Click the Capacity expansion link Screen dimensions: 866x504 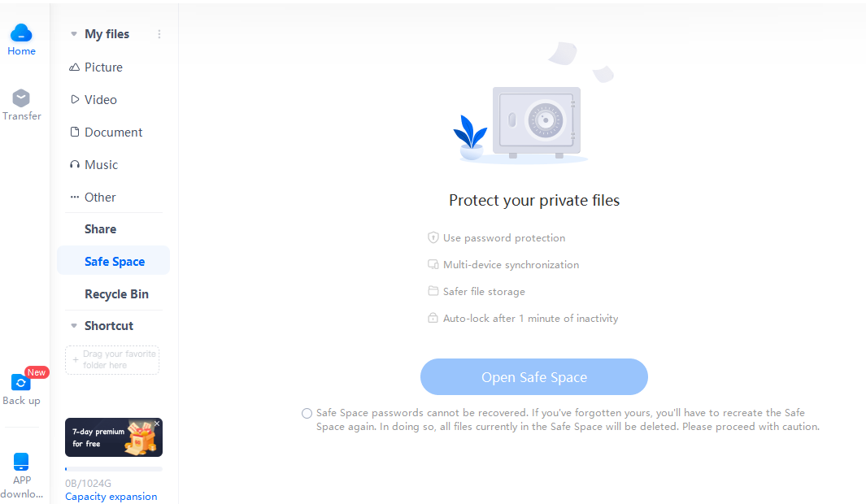111,496
